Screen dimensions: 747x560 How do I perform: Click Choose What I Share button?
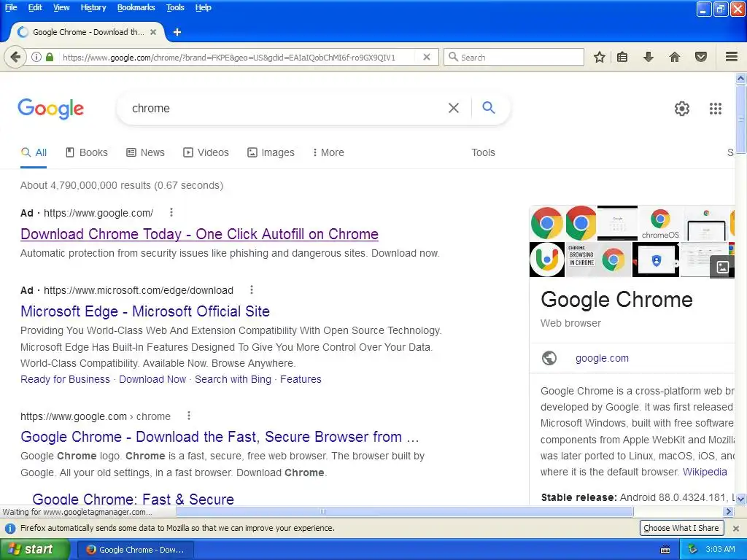(681, 528)
